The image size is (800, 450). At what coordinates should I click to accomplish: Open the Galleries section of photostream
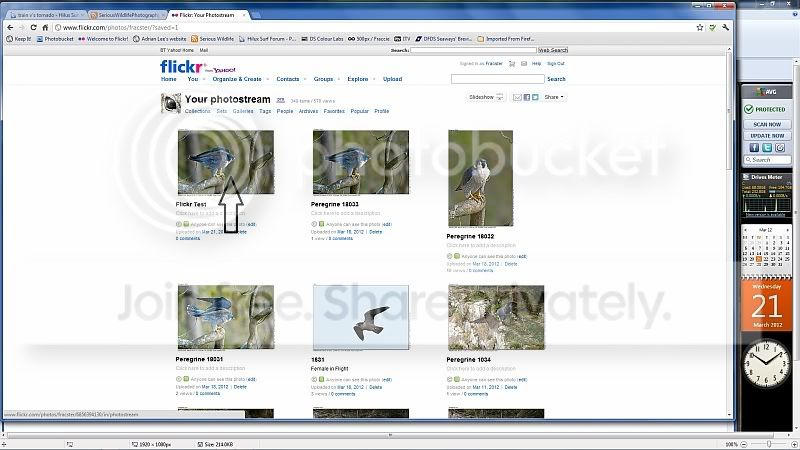tap(243, 111)
